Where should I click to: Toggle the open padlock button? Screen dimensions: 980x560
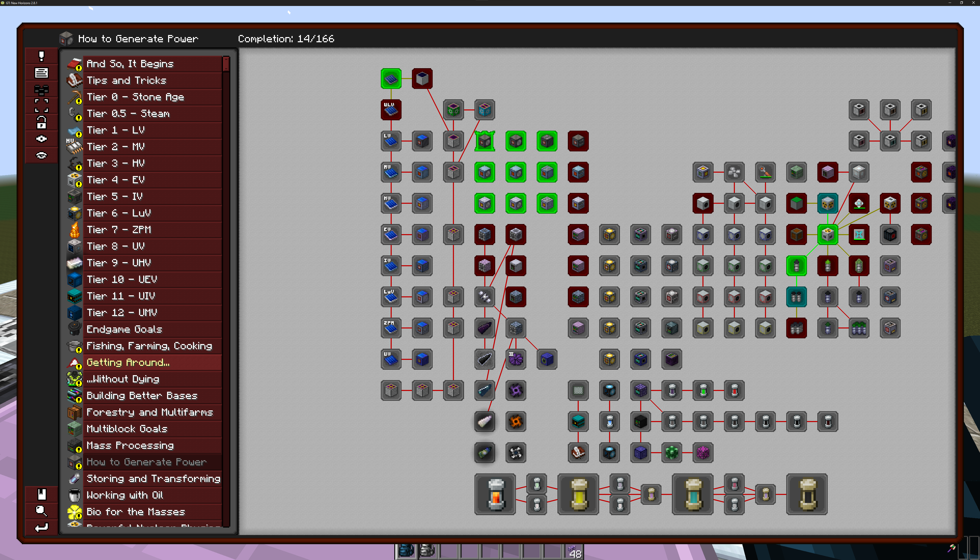pyautogui.click(x=42, y=122)
